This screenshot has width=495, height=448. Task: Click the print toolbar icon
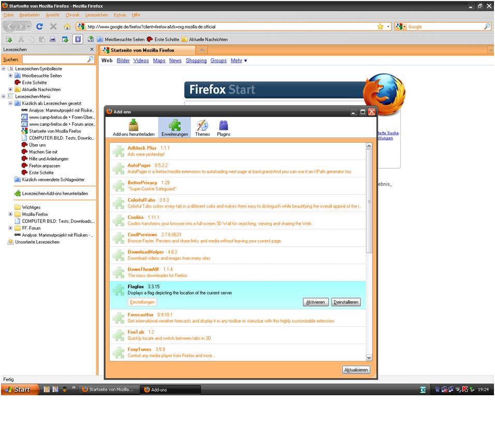point(53,39)
